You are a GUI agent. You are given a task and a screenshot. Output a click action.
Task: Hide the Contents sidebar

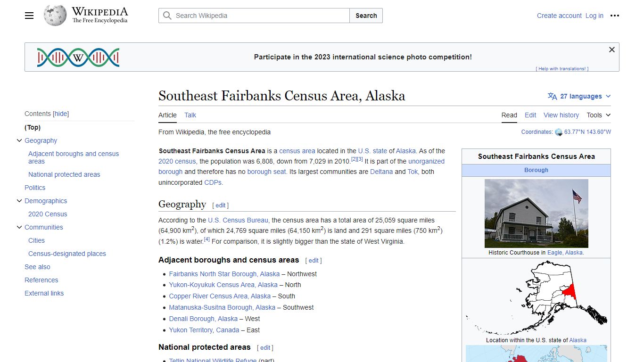(x=61, y=114)
